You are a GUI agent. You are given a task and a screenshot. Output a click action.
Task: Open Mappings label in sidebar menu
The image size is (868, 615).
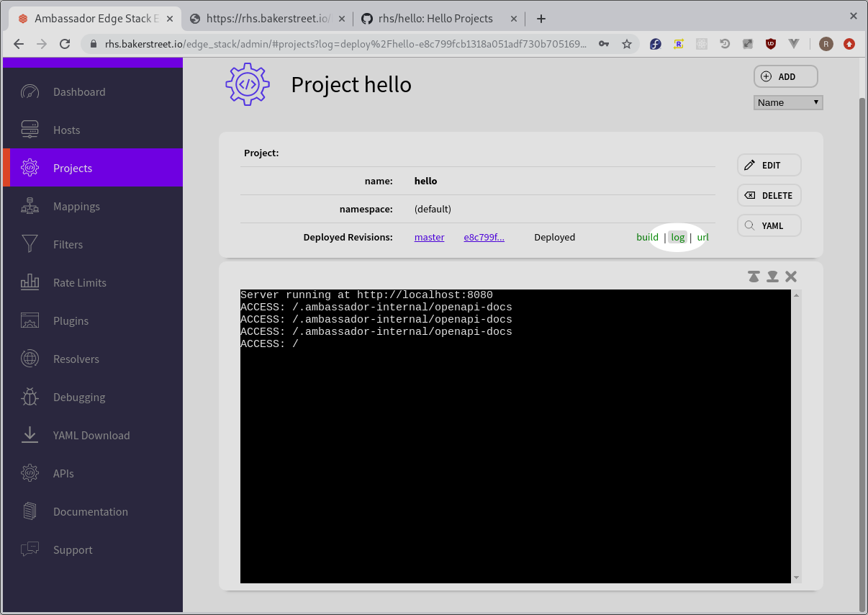click(x=76, y=206)
